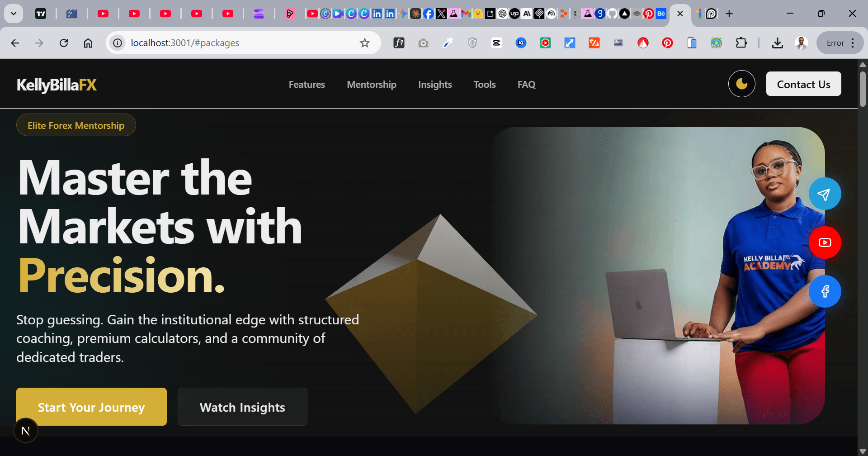Switch to the TradingView tab
The height and width of the screenshot is (456, 868).
[x=41, y=14]
